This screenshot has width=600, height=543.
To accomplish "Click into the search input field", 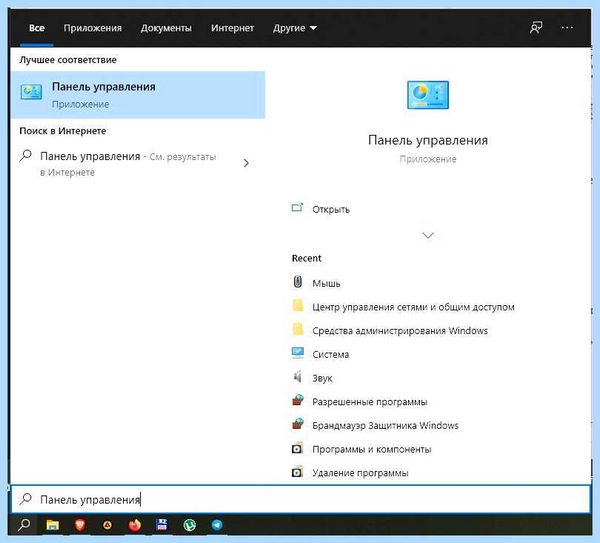I will (301, 499).
